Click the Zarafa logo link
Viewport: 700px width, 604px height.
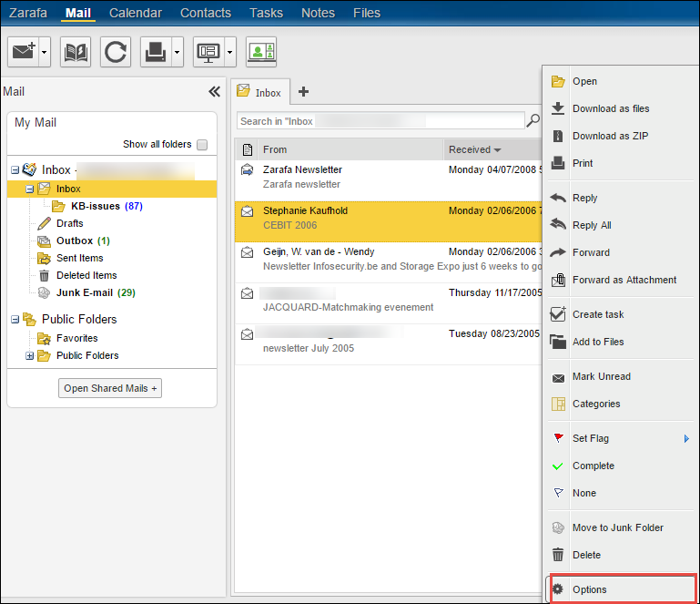pos(27,13)
